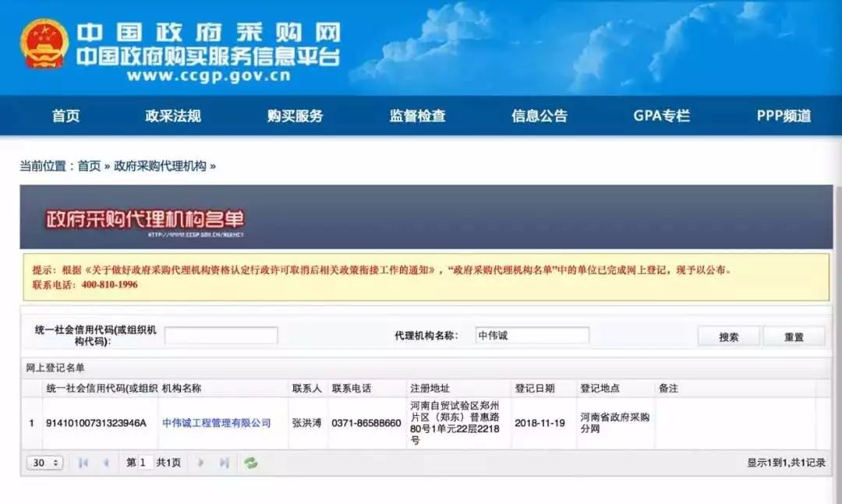This screenshot has height=504, width=842.
Task: Click contact name 张洪涛
Action: point(306,423)
